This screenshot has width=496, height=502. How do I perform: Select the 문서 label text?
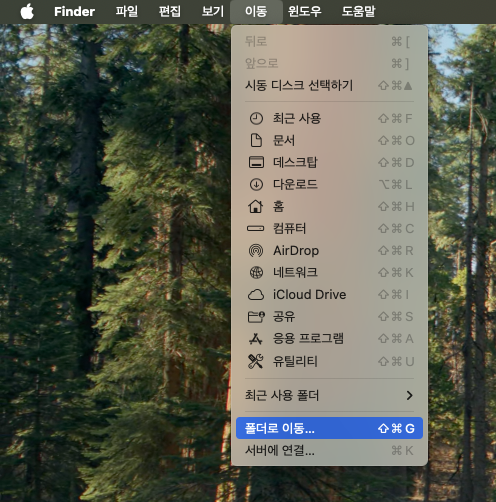284,140
